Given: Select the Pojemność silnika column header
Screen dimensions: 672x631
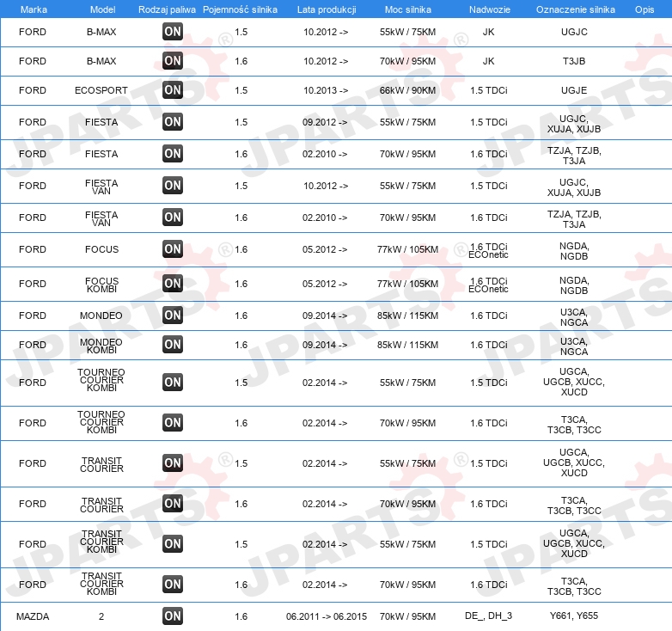Looking at the screenshot, I should pos(240,9).
